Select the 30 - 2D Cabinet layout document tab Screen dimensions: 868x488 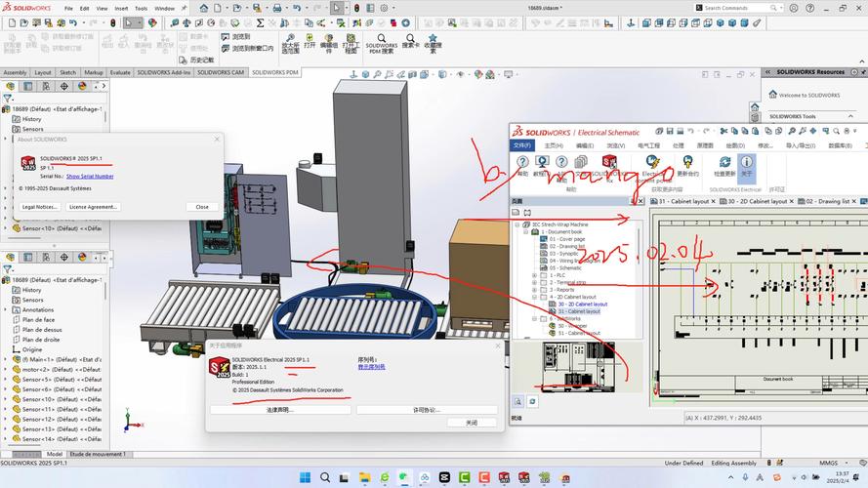pos(757,201)
